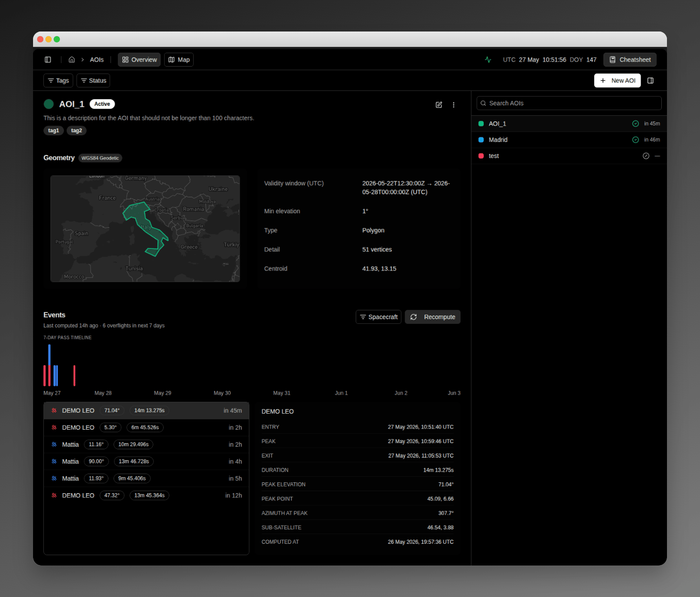Select the tag2 chip
The image size is (700, 597).
coord(76,131)
